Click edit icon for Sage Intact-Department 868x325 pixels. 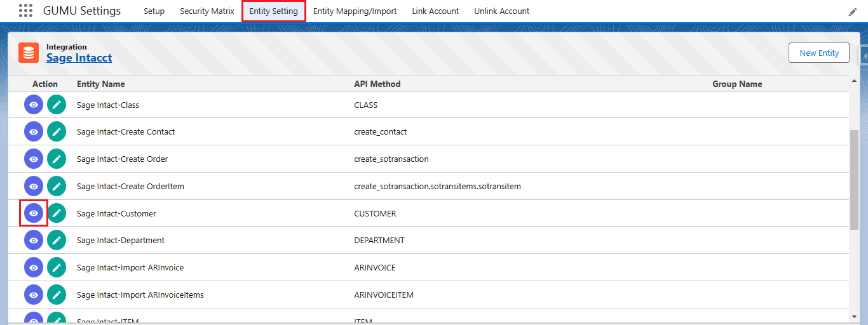click(57, 241)
